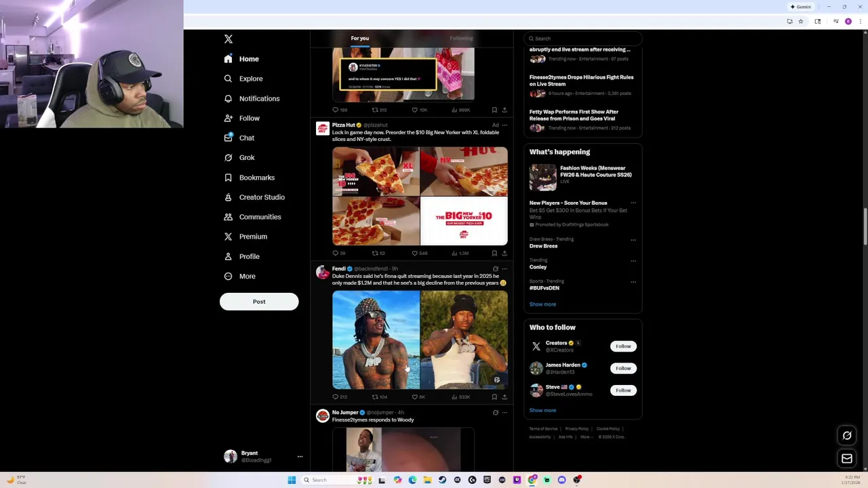The width and height of the screenshot is (868, 488).
Task: Open Grok from the sidebar
Action: pos(239,157)
